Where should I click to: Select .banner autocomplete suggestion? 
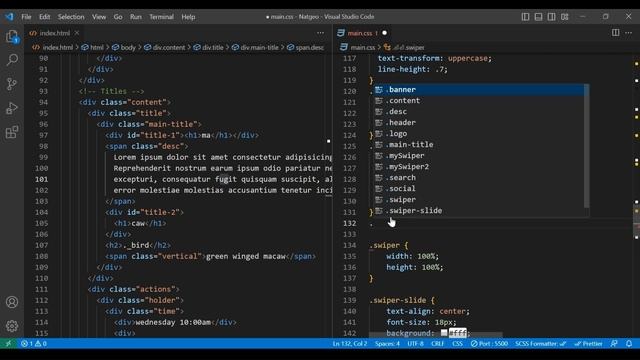click(479, 90)
